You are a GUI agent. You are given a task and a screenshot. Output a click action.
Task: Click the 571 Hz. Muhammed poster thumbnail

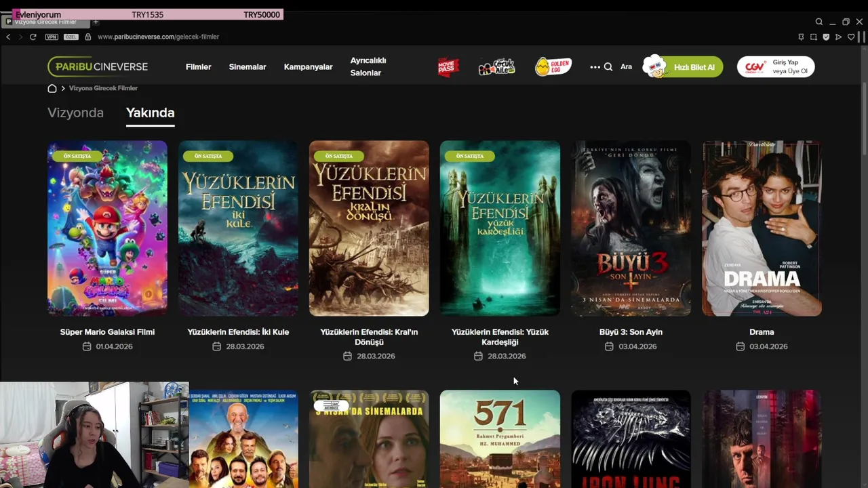(x=500, y=439)
